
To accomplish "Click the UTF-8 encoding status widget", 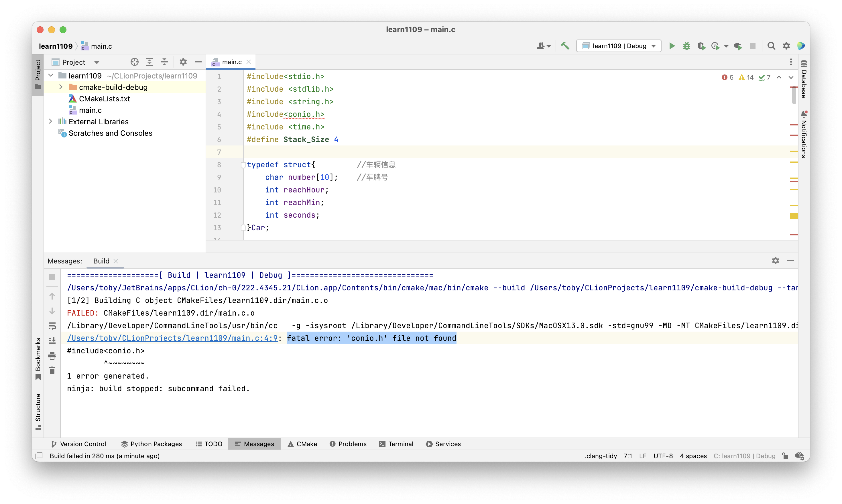I will [x=663, y=456].
